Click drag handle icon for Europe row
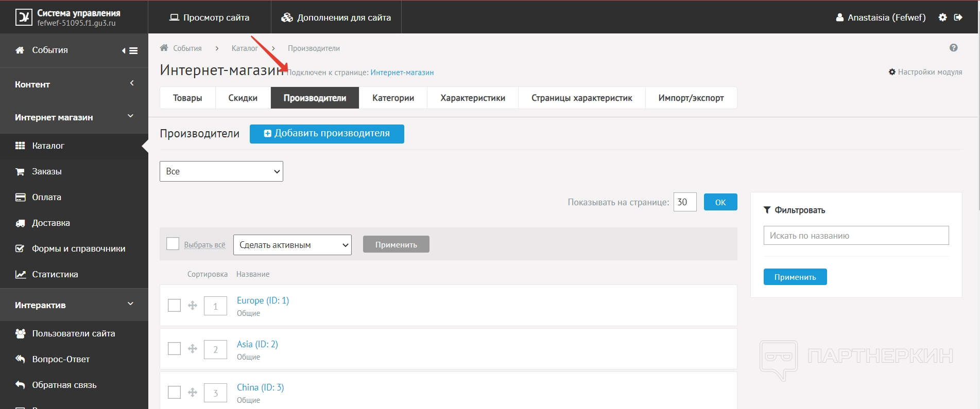 pos(193,306)
